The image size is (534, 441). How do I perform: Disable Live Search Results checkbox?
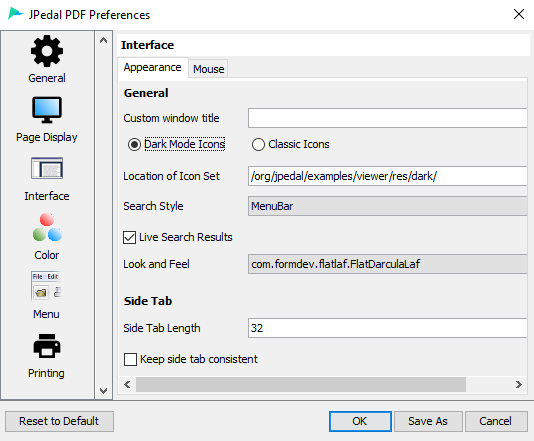point(129,237)
